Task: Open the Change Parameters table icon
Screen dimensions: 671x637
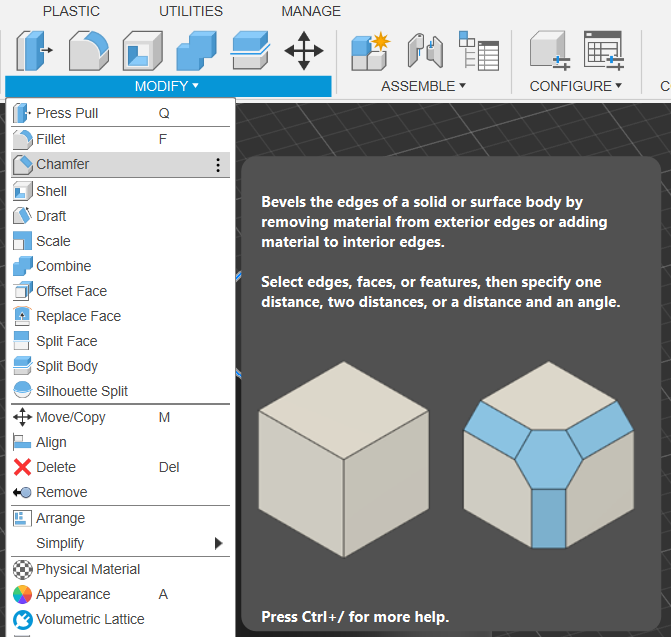Action: point(478,50)
